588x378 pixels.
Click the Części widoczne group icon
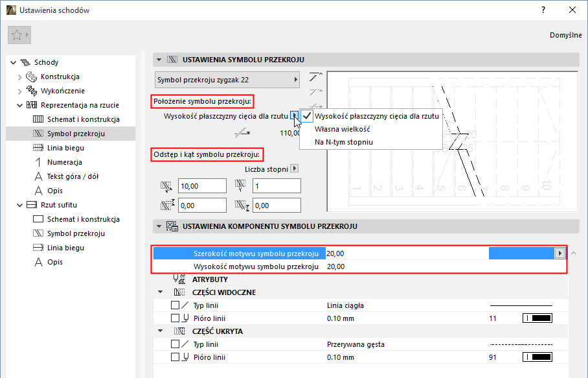(179, 292)
